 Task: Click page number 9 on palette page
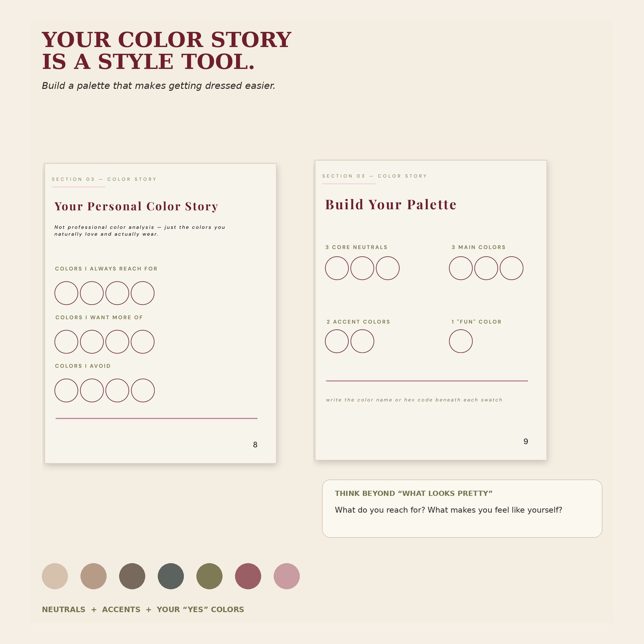click(526, 441)
